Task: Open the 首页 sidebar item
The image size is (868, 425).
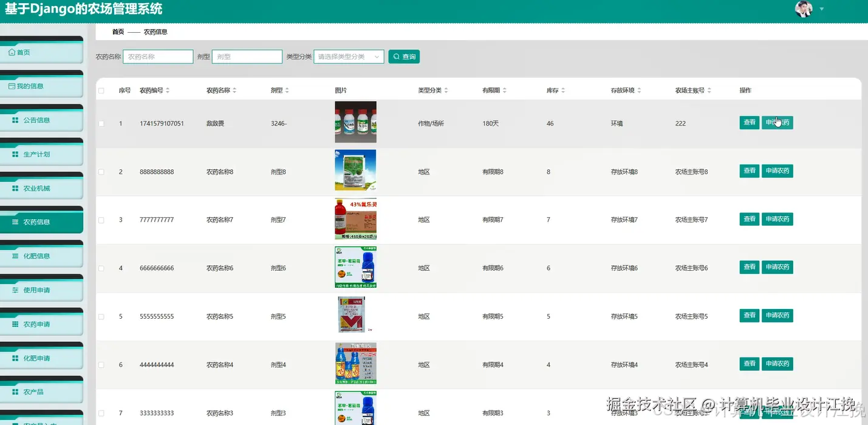Action: tap(41, 52)
